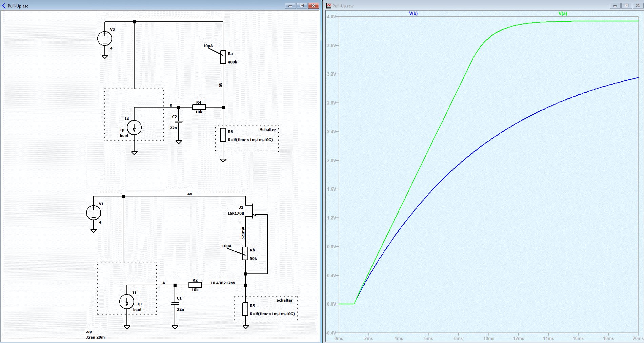Close the Pull-Up.asc schematic window
The image size is (644, 343).
pos(314,6)
